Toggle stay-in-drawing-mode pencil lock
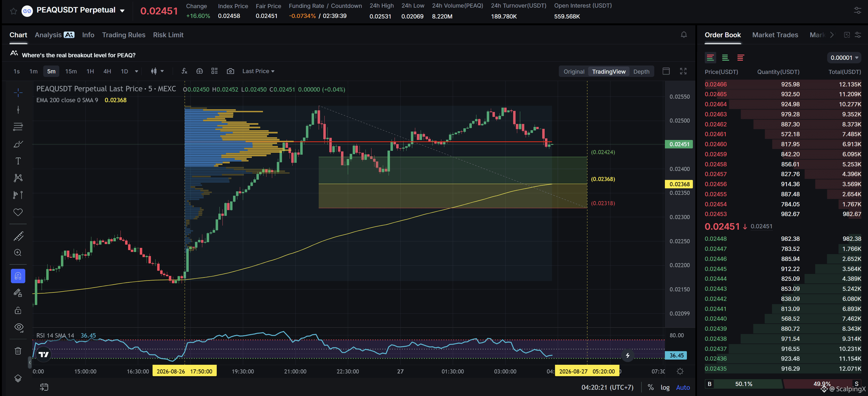This screenshot has height=396, width=868. point(18,293)
